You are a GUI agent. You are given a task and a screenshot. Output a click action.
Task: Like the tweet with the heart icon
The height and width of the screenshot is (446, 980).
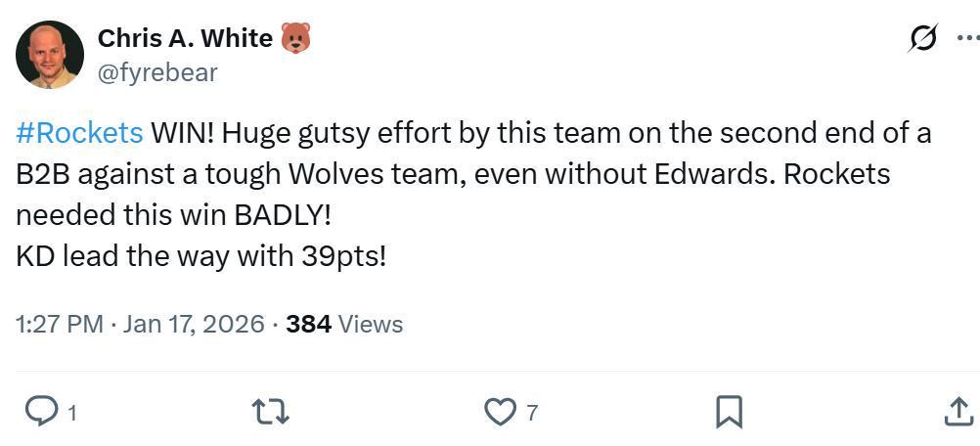(500, 412)
